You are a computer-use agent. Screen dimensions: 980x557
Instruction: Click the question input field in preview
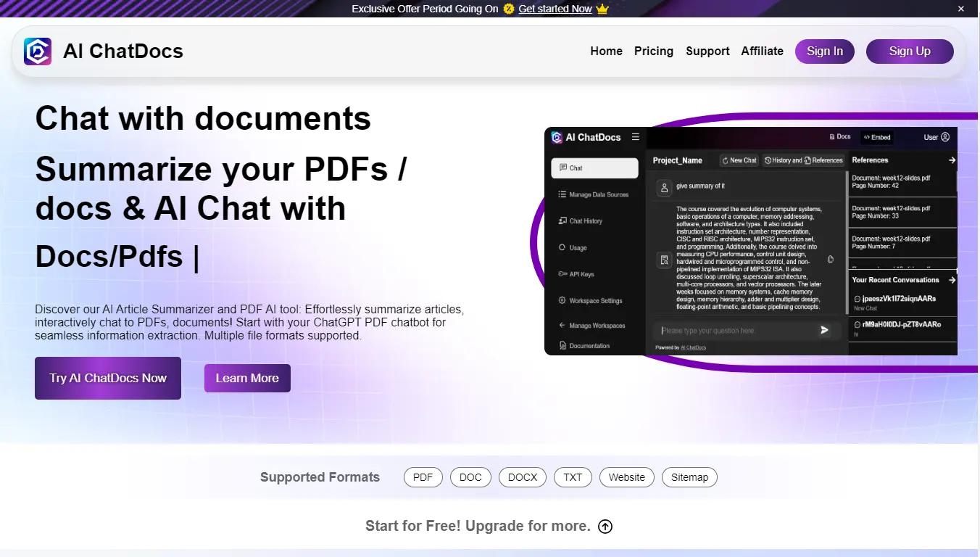tap(747, 331)
